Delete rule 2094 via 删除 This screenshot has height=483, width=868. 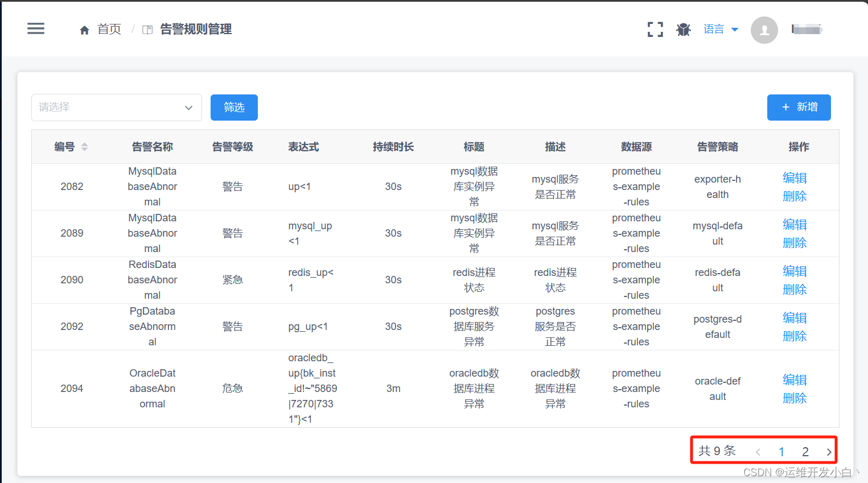[795, 398]
